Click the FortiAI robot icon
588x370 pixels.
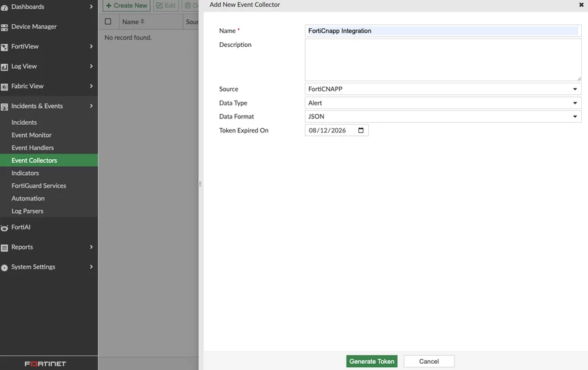pos(5,228)
